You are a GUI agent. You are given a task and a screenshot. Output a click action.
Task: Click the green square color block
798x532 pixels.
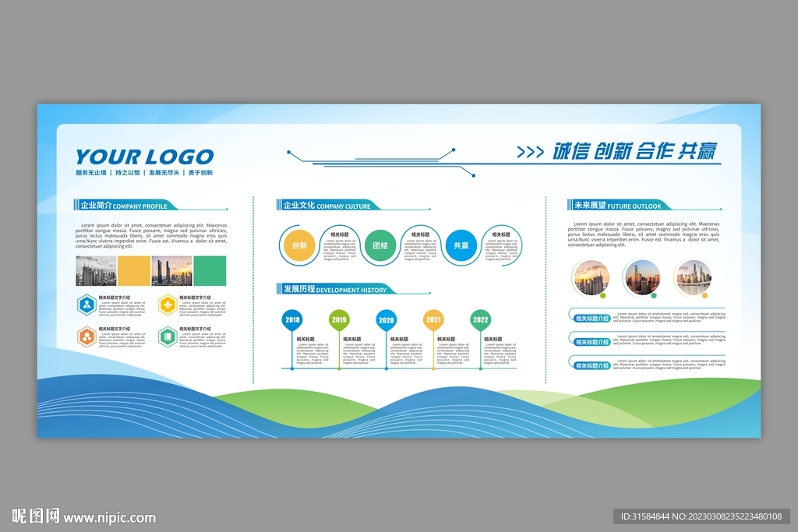click(x=210, y=270)
